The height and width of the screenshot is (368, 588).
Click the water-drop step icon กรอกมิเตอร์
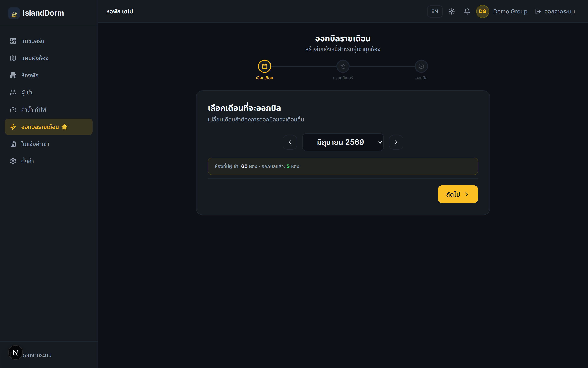coord(343,66)
